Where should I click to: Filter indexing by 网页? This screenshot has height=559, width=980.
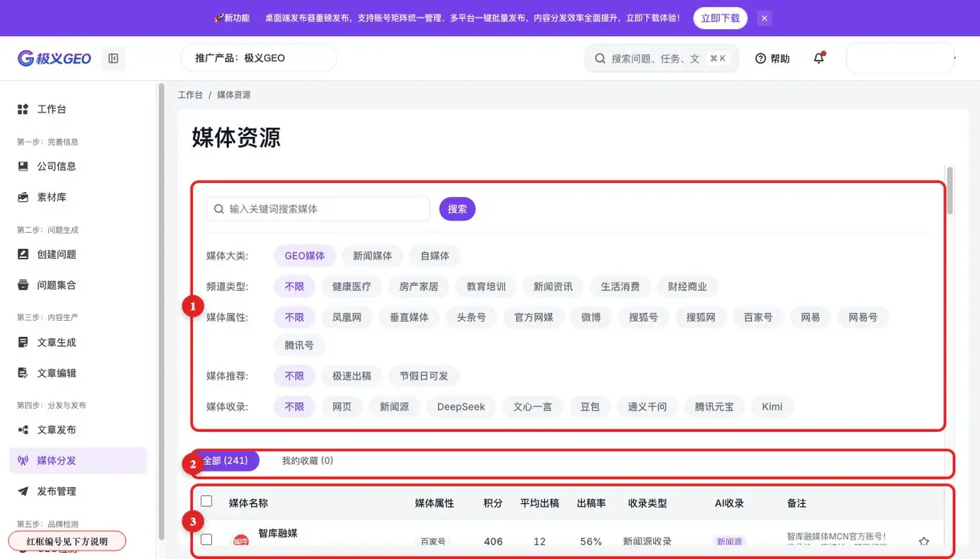(341, 407)
